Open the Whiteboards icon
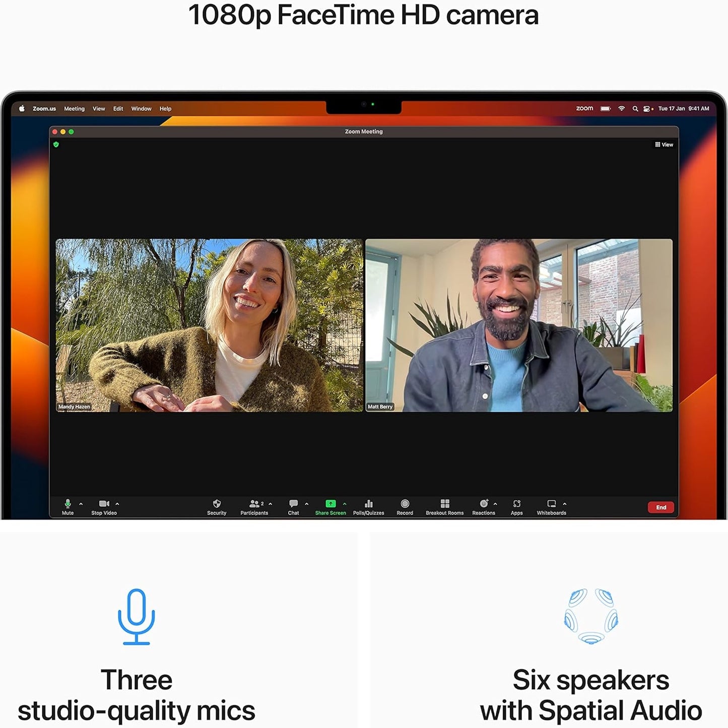 pos(551,504)
